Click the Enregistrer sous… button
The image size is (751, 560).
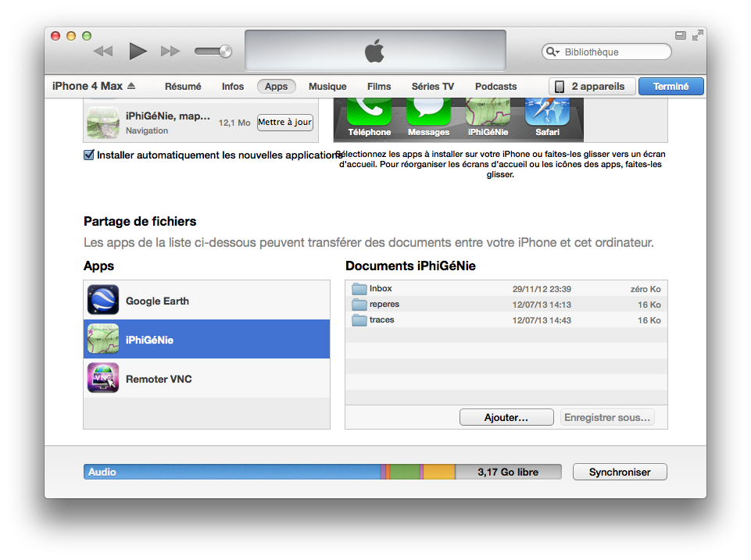tap(607, 417)
